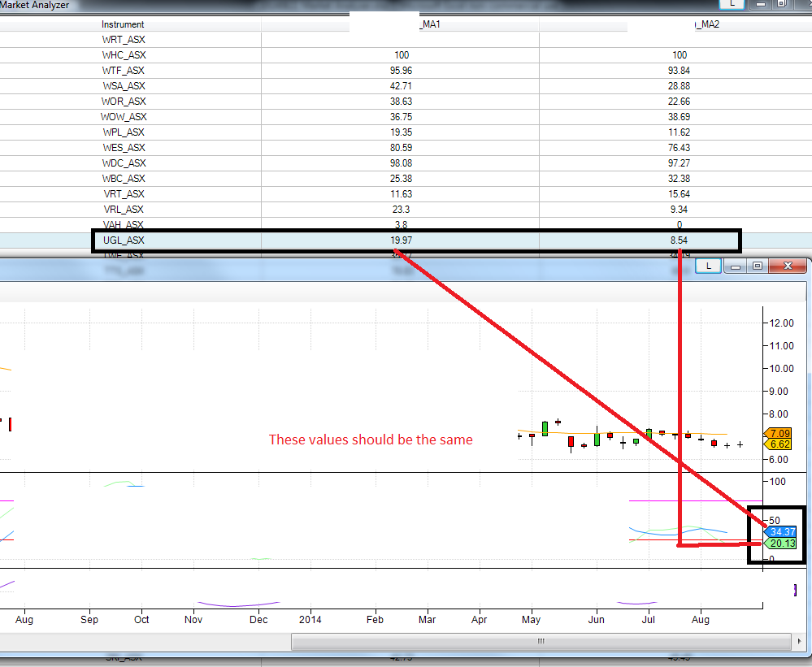Click MA1 value 95.96 for WTF_ASX
Screen dimensions: 812x667
click(x=402, y=71)
